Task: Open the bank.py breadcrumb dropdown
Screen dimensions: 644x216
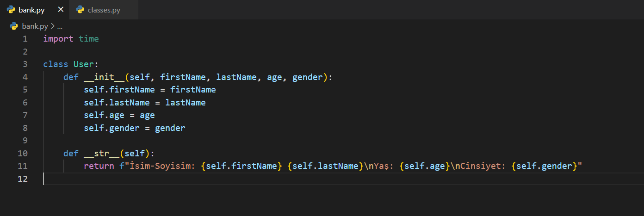Action: click(x=35, y=26)
